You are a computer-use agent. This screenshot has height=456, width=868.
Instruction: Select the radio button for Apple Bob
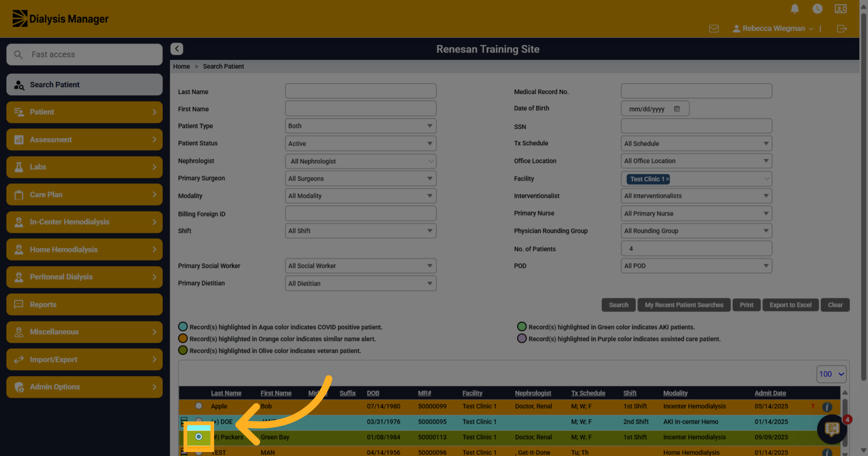coord(199,406)
